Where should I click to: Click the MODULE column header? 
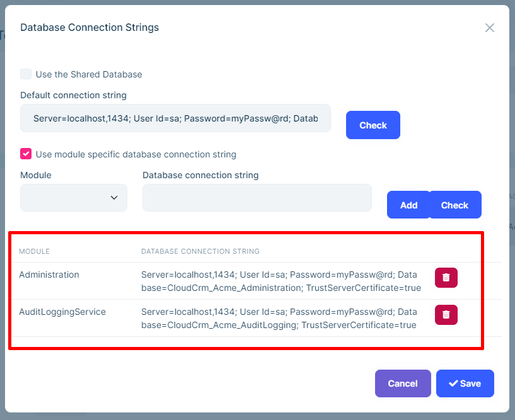pyautogui.click(x=34, y=251)
